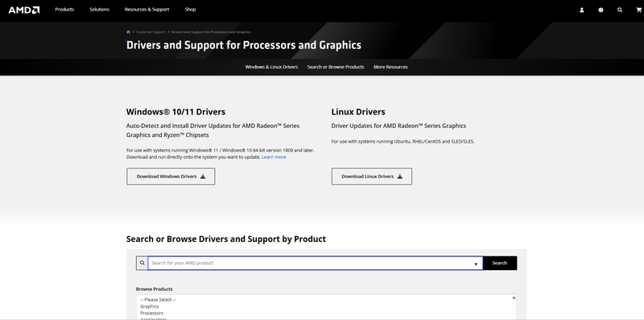Click the AMD logo
The image size is (644, 320).
[x=24, y=10]
